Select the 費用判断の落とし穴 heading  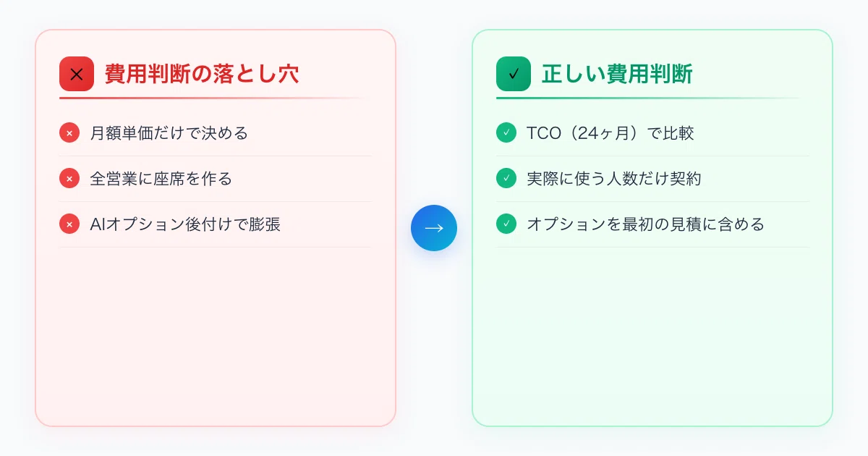(202, 74)
